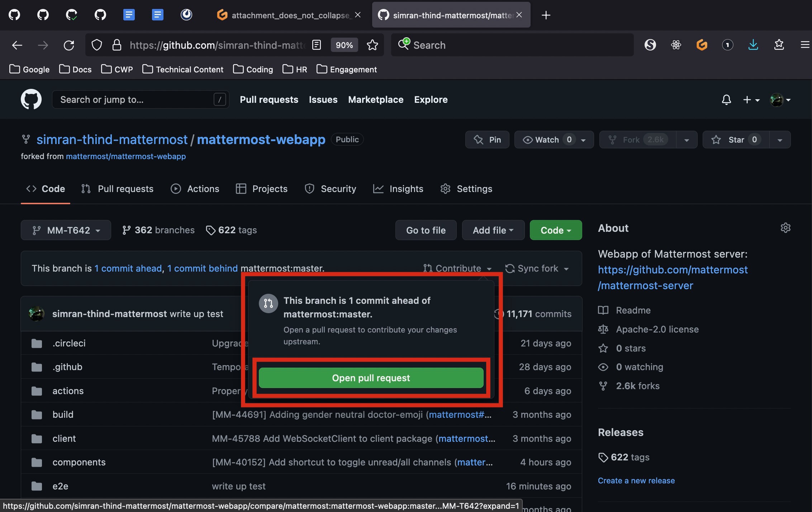Click the Star repository button
812x512 pixels.
point(736,140)
